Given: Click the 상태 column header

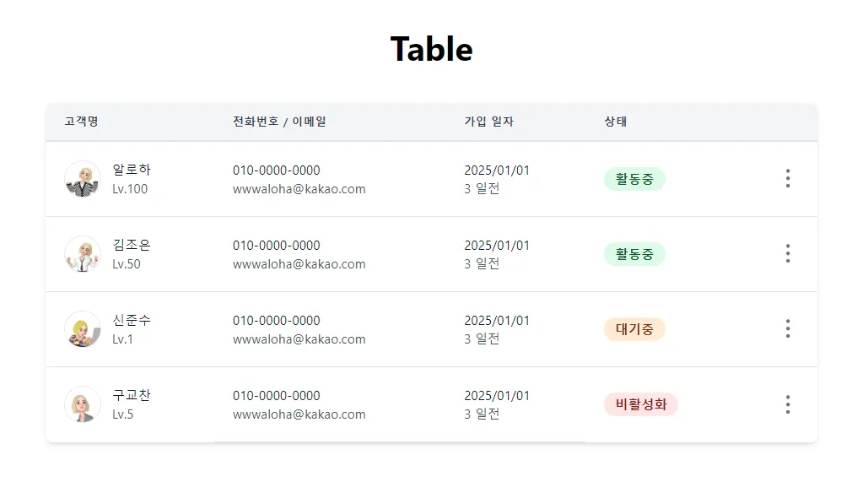Looking at the screenshot, I should point(615,122).
